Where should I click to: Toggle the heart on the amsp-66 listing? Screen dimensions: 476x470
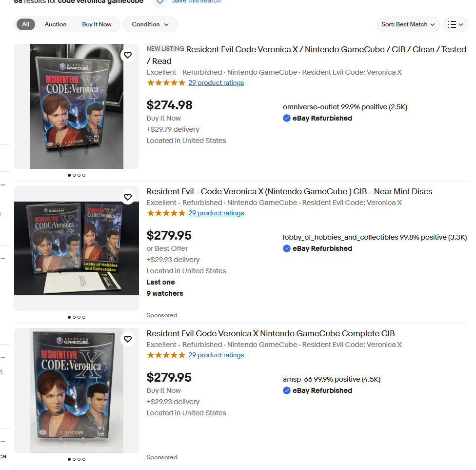point(128,339)
